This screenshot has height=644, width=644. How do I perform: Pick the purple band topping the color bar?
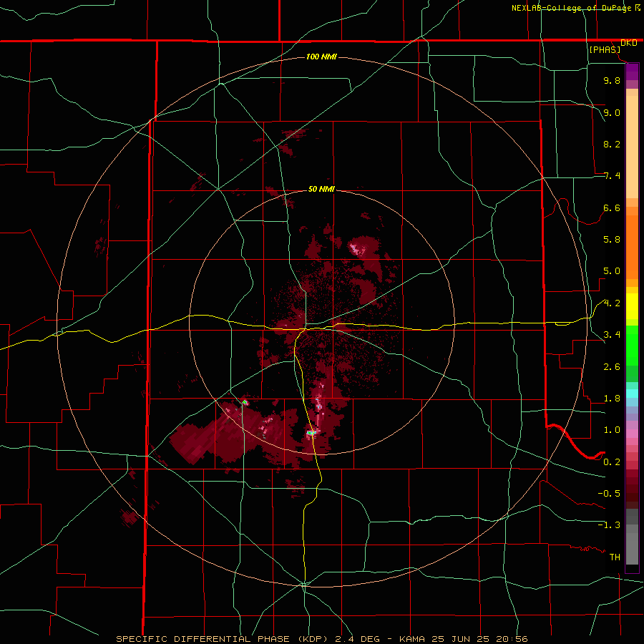[x=632, y=72]
